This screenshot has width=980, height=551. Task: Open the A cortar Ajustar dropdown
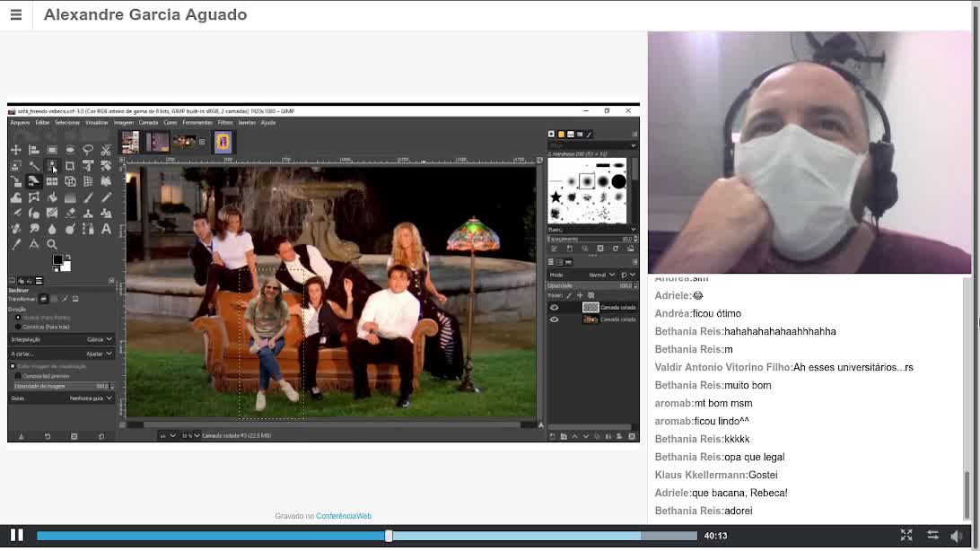(x=61, y=354)
